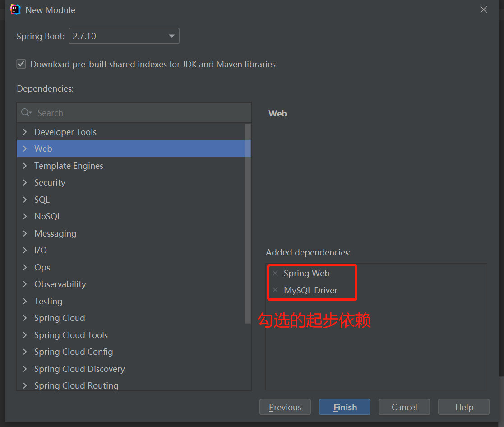Expand the Developer Tools category

point(25,131)
